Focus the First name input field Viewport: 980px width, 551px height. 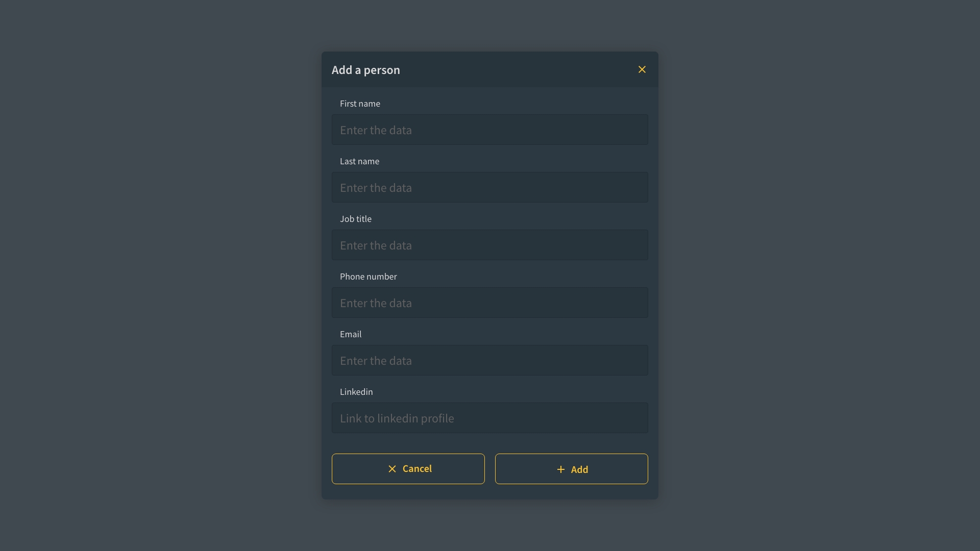click(489, 130)
